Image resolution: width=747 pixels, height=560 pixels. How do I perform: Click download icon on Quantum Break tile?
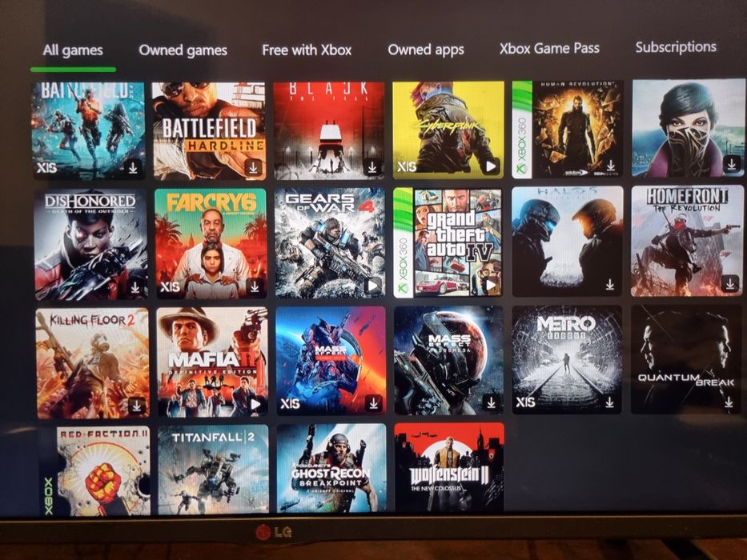pyautogui.click(x=729, y=402)
